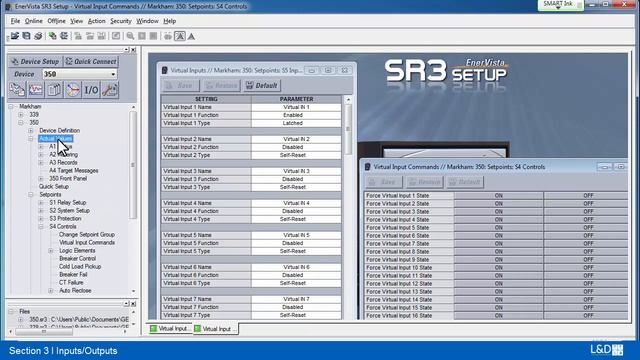Click the Save toolbar icon
The width and height of the screenshot is (640, 360).
27,36
